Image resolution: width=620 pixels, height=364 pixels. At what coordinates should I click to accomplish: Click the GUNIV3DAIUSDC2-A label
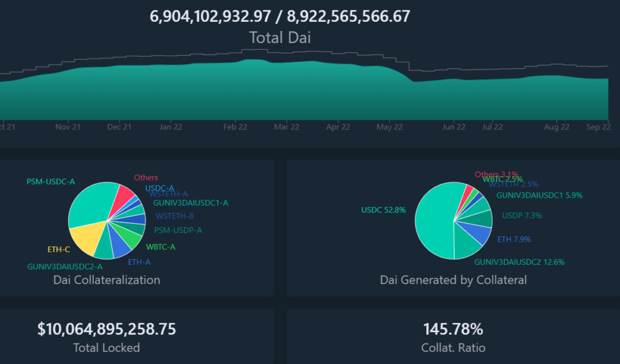click(65, 266)
